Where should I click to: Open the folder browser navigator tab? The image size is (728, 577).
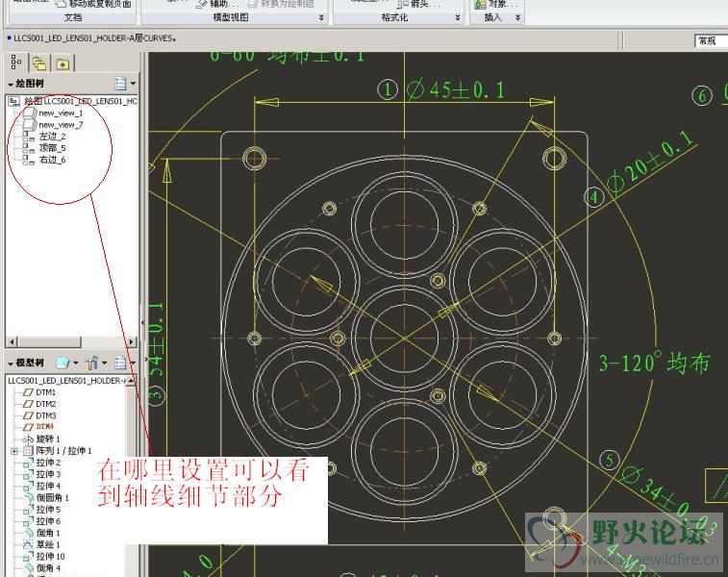[39, 63]
